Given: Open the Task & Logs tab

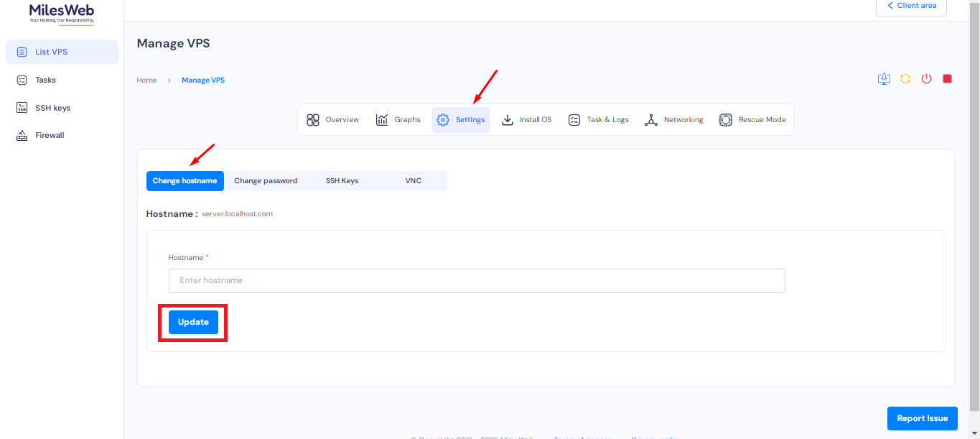Looking at the screenshot, I should click(598, 120).
